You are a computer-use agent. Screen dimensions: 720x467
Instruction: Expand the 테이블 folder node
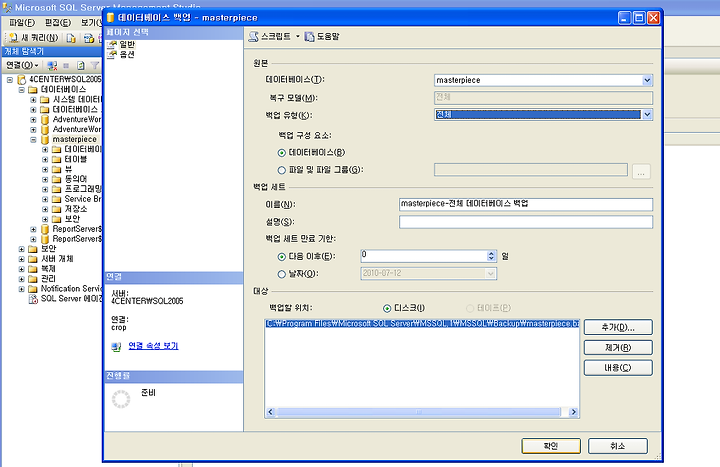tap(45, 160)
